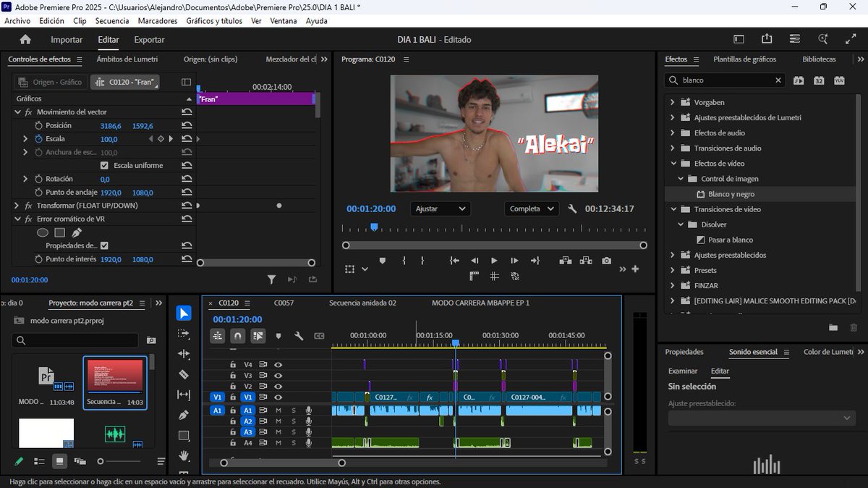Choose the Ripple Edit tool
The height and width of the screenshot is (488, 868).
[x=184, y=354]
